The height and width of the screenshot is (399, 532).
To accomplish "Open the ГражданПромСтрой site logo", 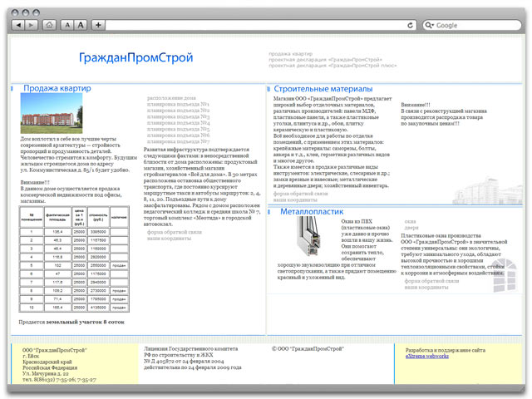I will tap(135, 57).
